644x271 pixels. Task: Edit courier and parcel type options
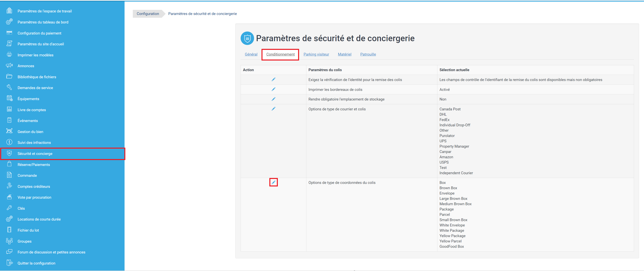273,109
